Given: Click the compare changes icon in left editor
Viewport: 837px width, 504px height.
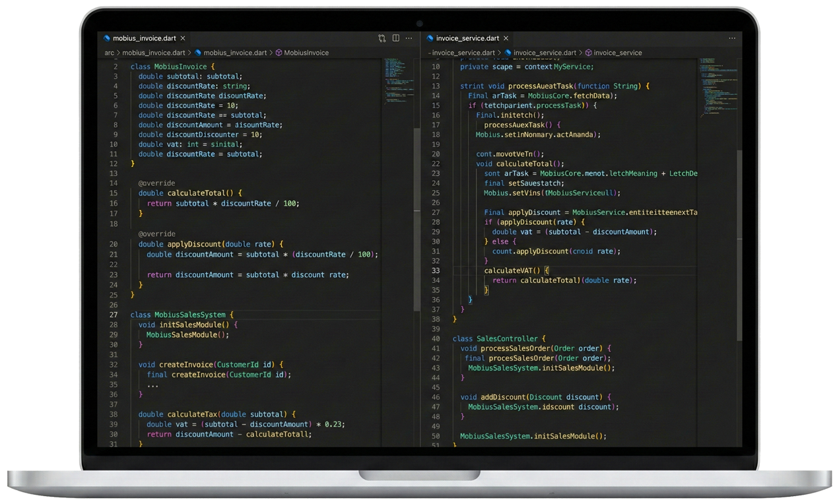Looking at the screenshot, I should [x=382, y=38].
